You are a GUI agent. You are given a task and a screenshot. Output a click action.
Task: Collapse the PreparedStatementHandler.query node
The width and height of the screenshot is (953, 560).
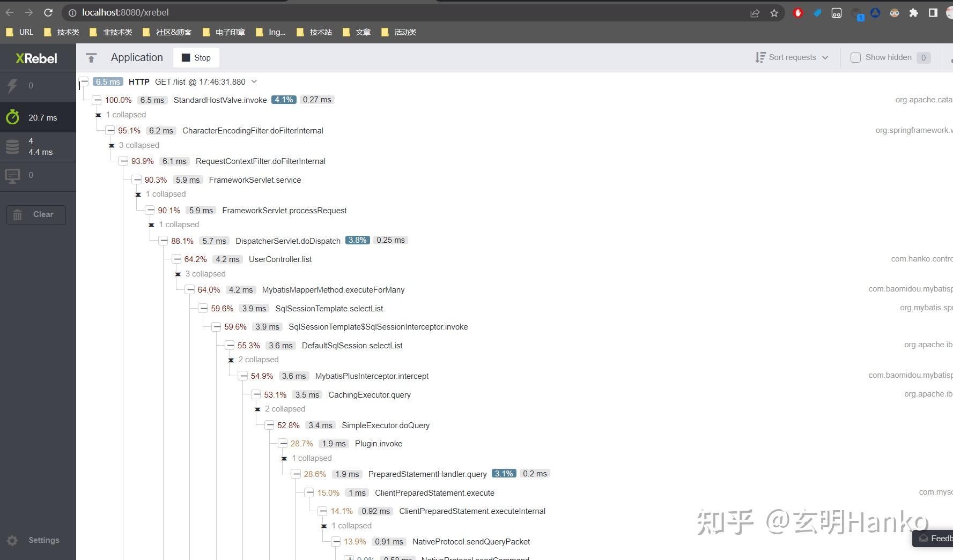(296, 474)
